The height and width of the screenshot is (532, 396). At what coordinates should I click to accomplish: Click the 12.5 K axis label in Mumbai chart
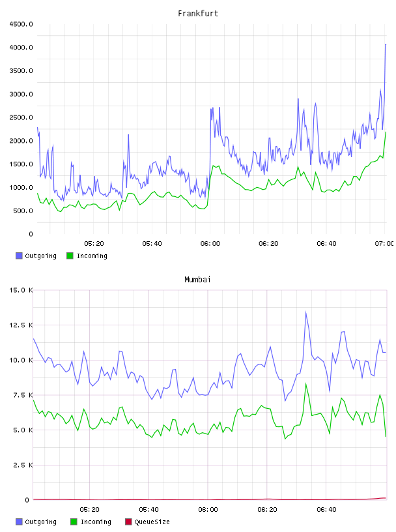(21, 325)
